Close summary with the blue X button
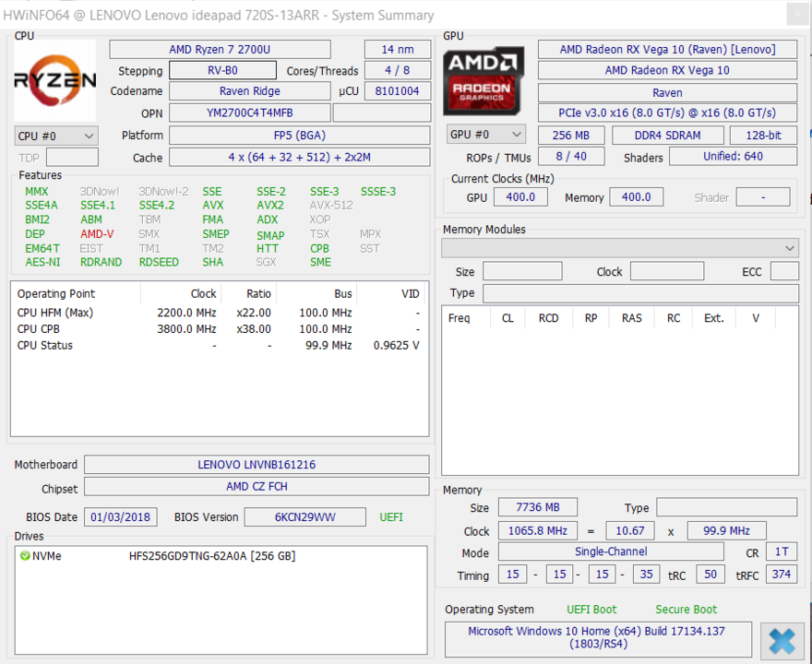The image size is (812, 664). coord(782,641)
